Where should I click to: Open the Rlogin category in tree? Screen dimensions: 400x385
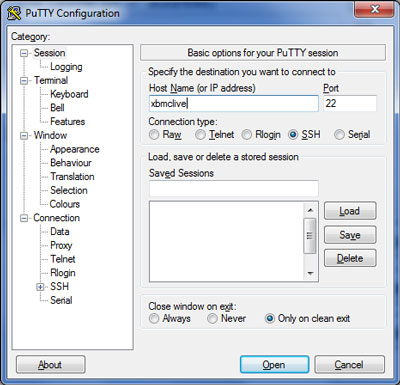tap(63, 273)
